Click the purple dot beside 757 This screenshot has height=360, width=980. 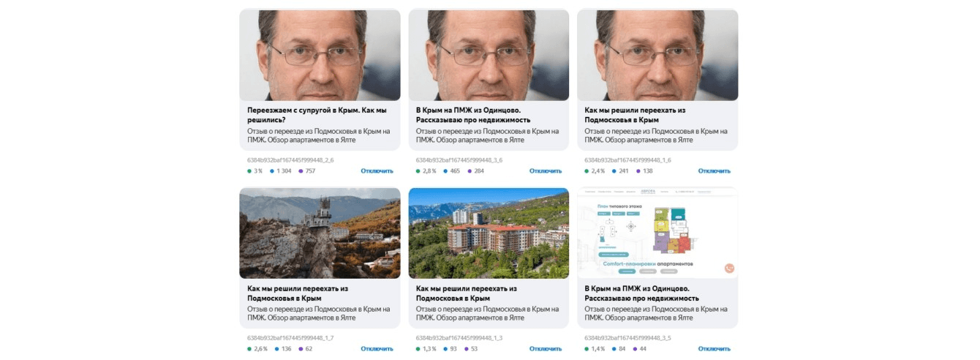point(301,171)
